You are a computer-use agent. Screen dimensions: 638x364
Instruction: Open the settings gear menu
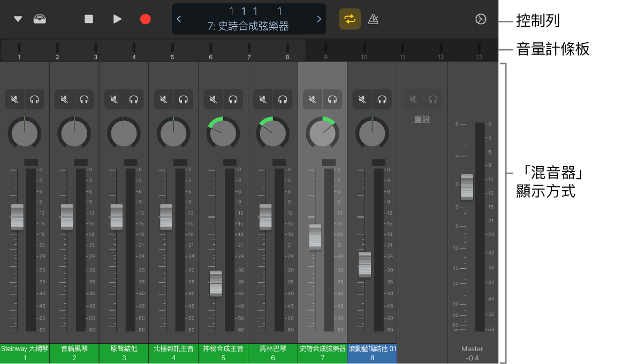tap(481, 19)
